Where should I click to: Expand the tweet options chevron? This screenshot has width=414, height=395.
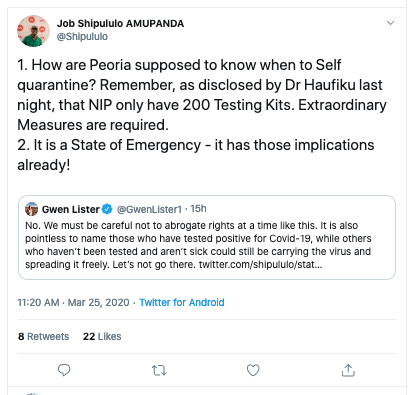point(390,23)
